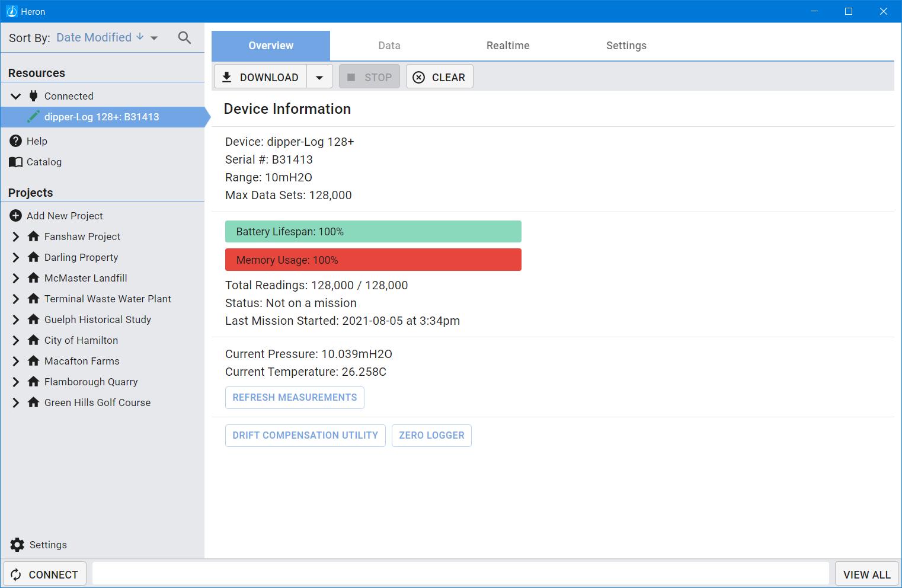Select the Date Modified sort option text
902x588 pixels.
click(94, 37)
